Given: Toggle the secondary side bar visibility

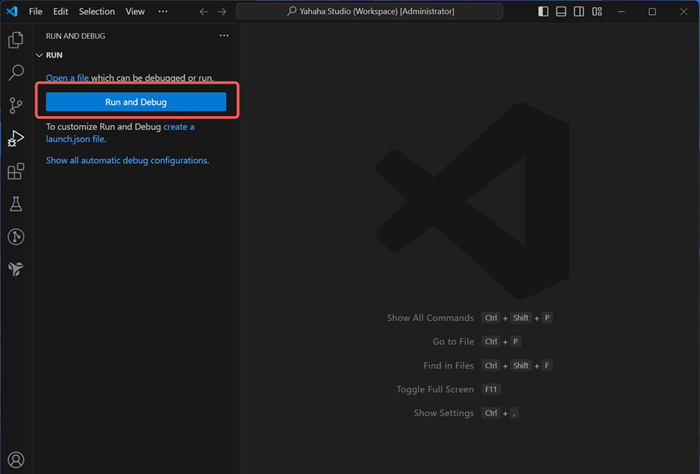Looking at the screenshot, I should tap(581, 12).
